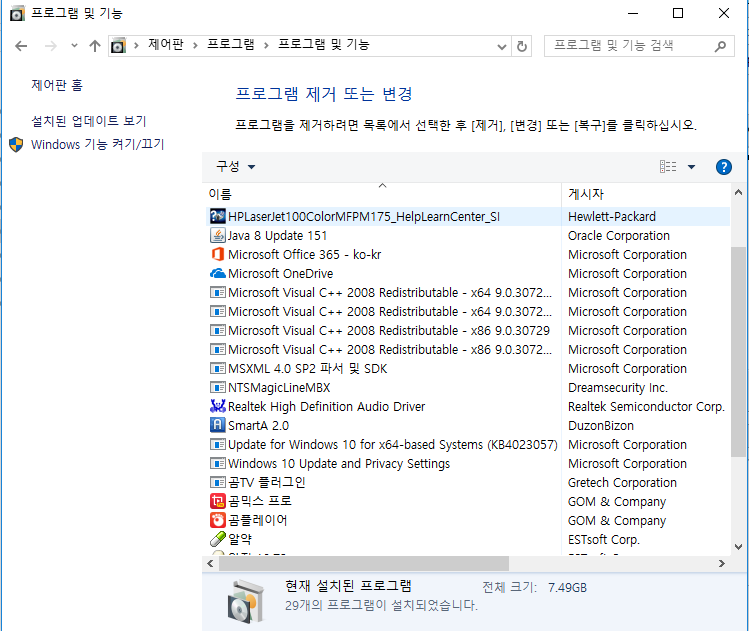Go up one level with up arrow
Screen dimensions: 749x631
coord(95,46)
